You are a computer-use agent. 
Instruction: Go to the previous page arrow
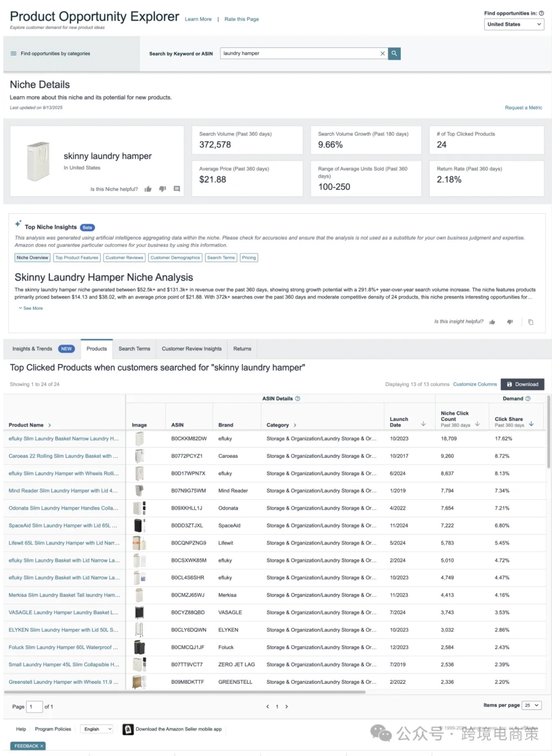268,707
